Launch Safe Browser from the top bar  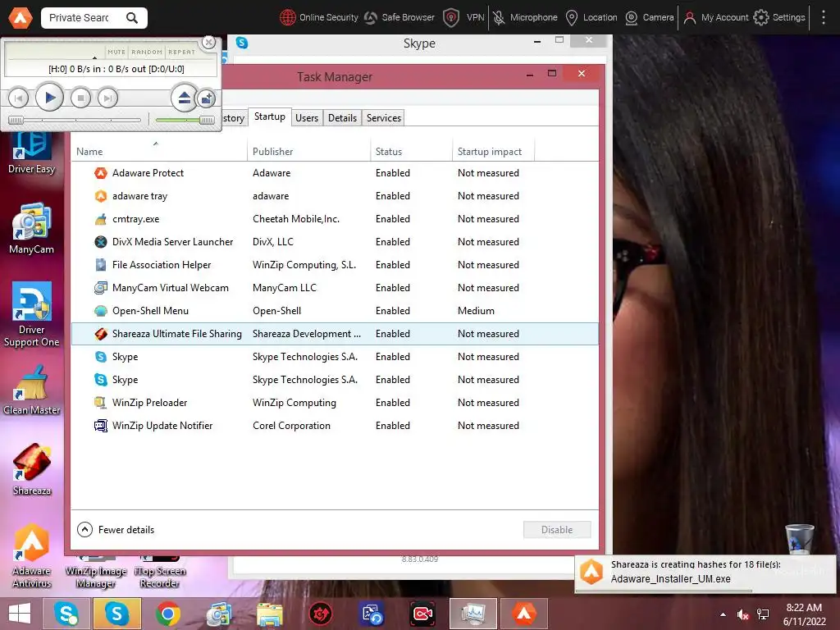tap(399, 18)
